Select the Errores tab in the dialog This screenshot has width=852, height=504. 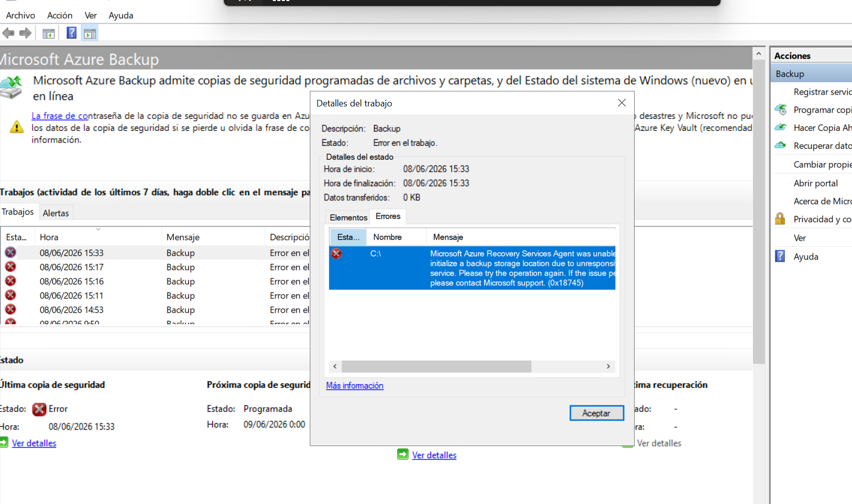coord(388,216)
